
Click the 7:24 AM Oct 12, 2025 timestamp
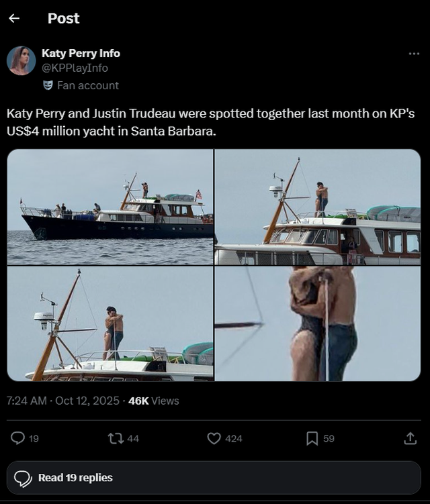(x=63, y=401)
